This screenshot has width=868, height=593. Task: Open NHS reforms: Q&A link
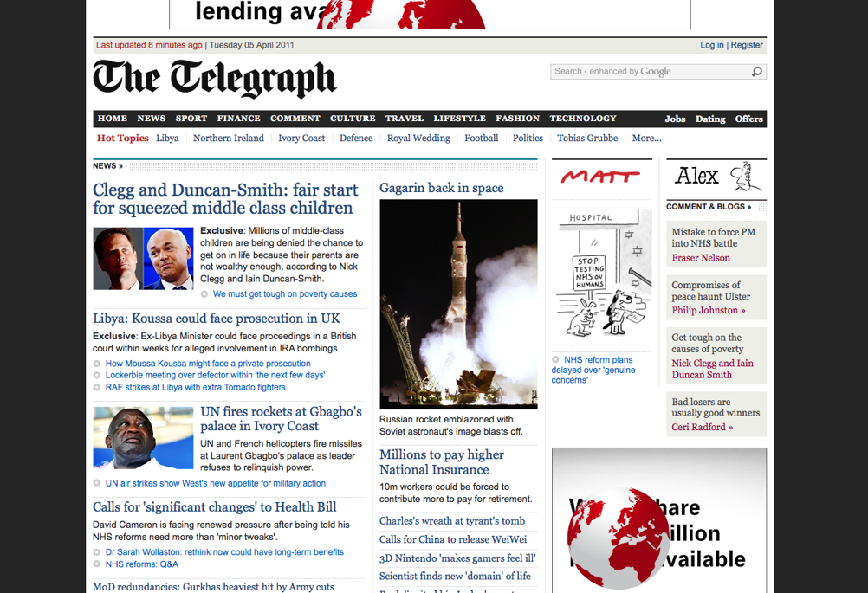point(142,564)
